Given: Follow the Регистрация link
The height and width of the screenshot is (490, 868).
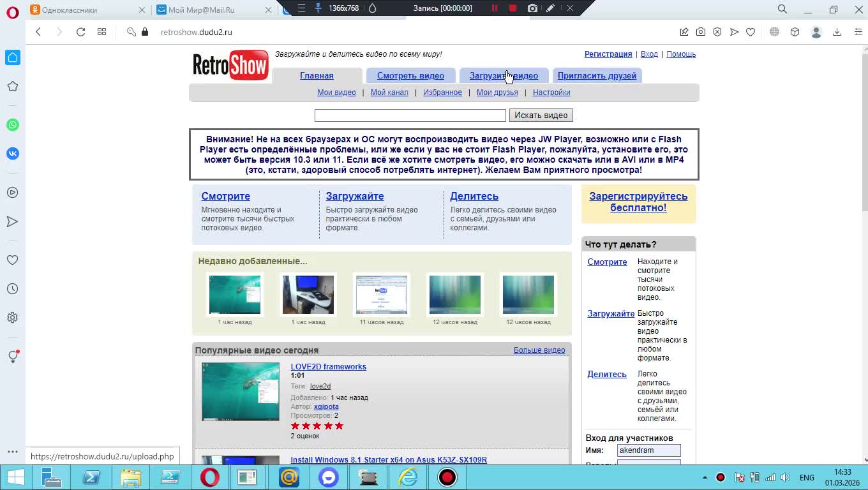Looking at the screenshot, I should 608,54.
